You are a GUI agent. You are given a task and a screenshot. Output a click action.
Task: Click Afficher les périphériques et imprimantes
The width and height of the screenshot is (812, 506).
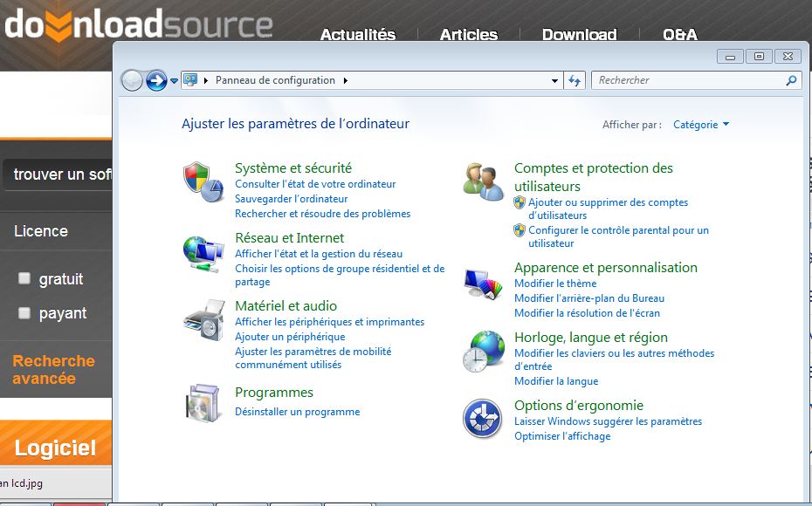(x=329, y=322)
